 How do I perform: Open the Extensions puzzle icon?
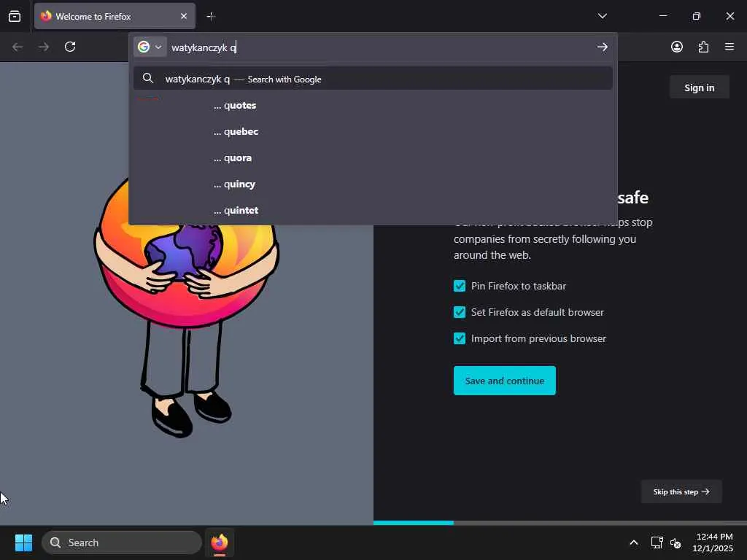(x=703, y=47)
